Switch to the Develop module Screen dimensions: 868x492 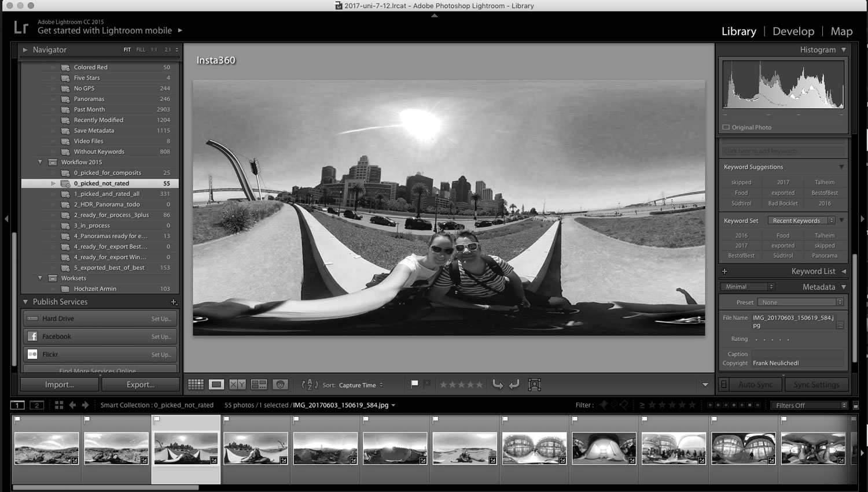pyautogui.click(x=793, y=31)
